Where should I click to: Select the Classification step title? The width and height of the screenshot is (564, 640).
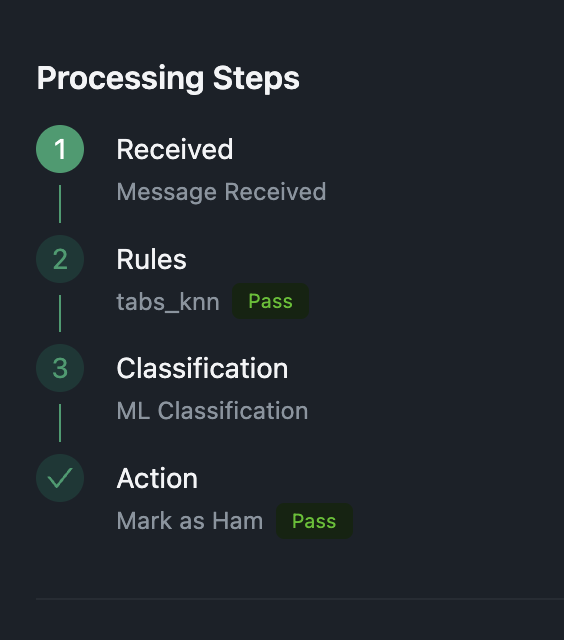tap(202, 369)
